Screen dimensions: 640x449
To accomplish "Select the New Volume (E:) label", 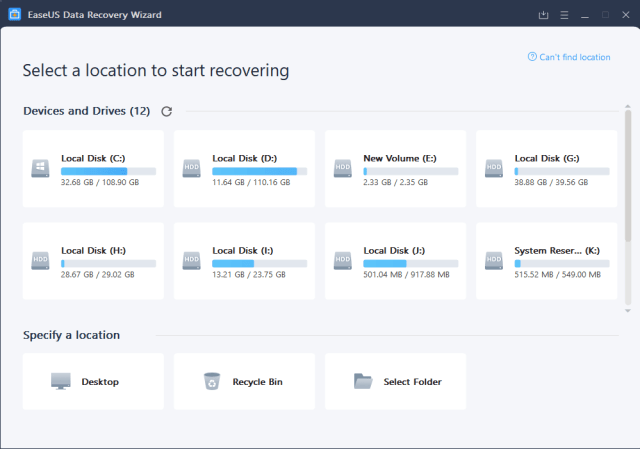I will click(400, 158).
